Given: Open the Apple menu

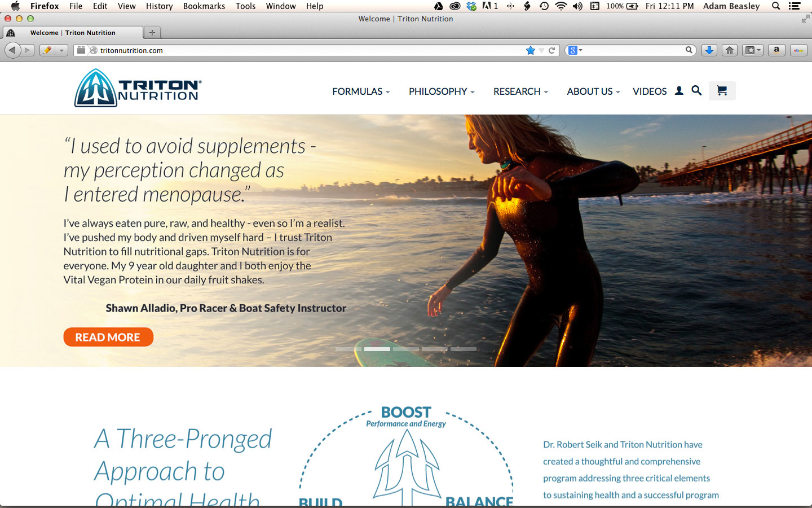Looking at the screenshot, I should coord(15,6).
